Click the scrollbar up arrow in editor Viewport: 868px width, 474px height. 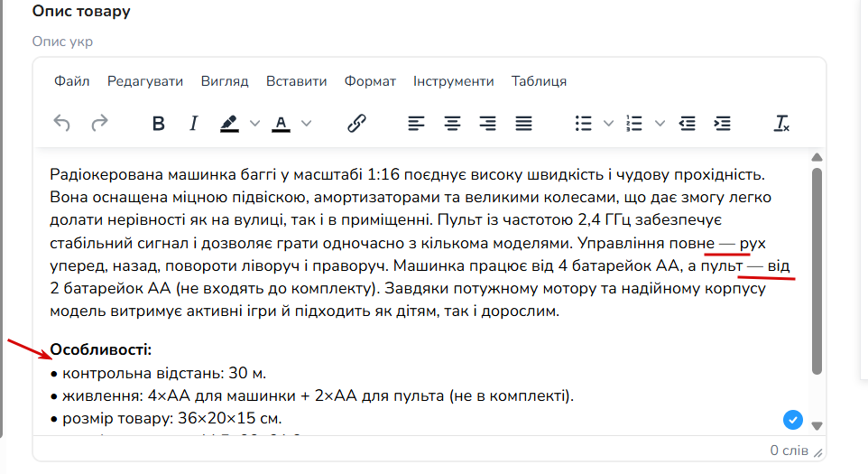(x=817, y=158)
